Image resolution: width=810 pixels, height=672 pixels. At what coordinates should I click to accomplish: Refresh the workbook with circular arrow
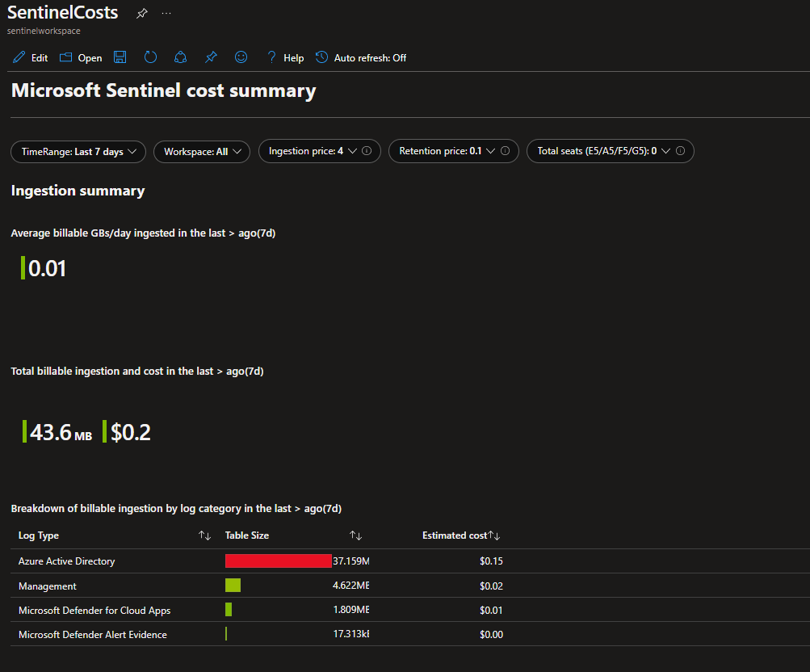[x=150, y=57]
